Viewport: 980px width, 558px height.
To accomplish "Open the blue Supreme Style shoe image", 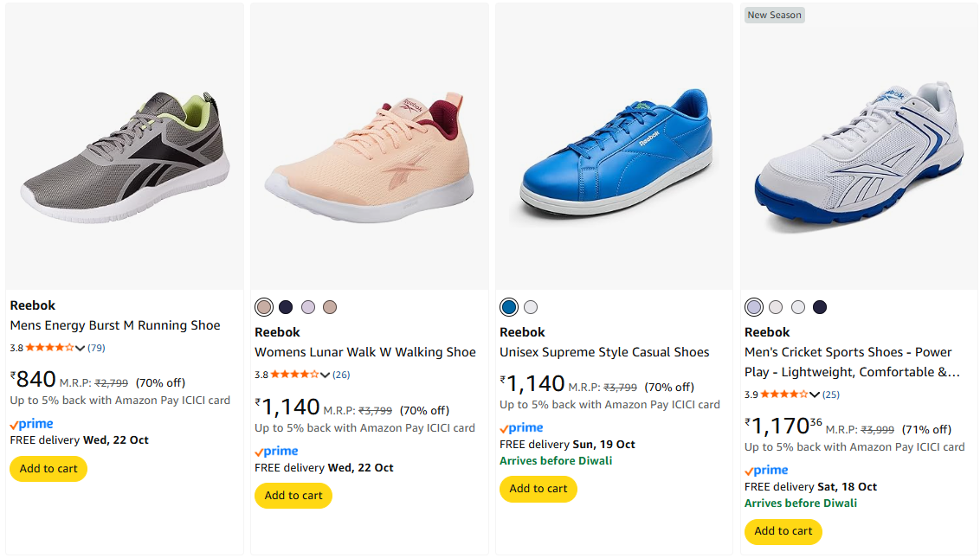I will pos(614,151).
